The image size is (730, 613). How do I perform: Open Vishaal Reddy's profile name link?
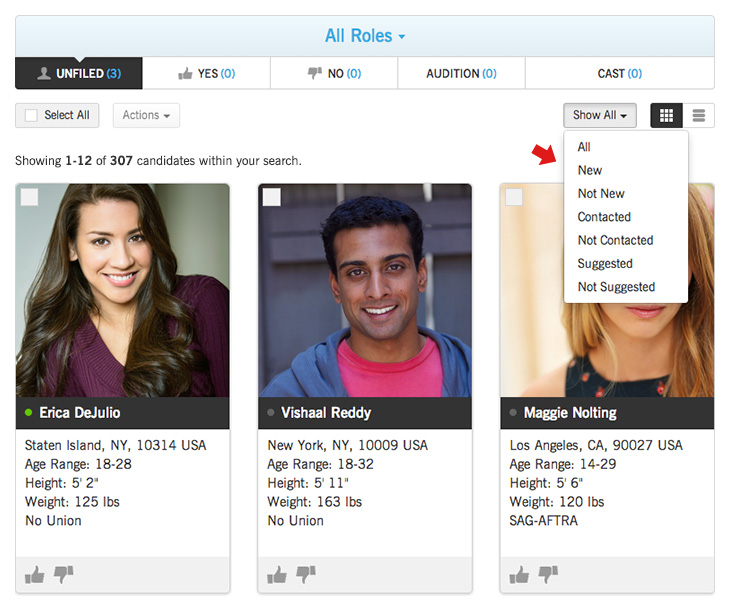pyautogui.click(x=325, y=412)
